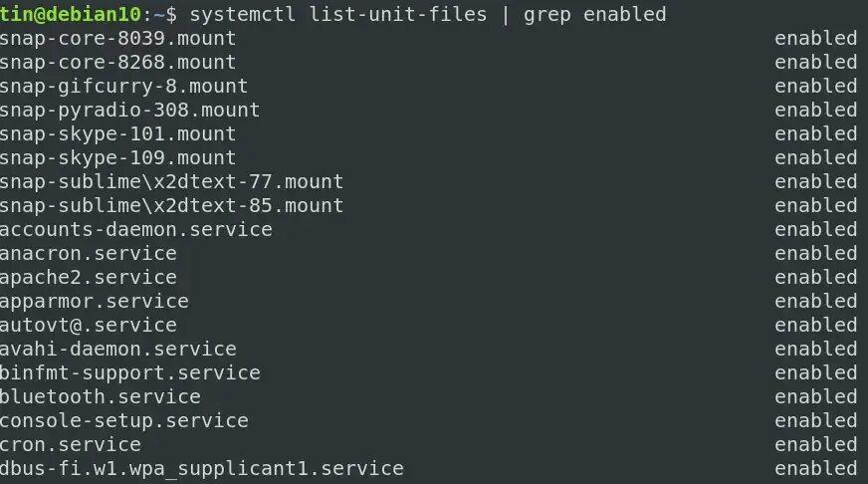Click the snap-core-8039.mount unit name
The width and height of the screenshot is (868, 484).
(x=117, y=39)
